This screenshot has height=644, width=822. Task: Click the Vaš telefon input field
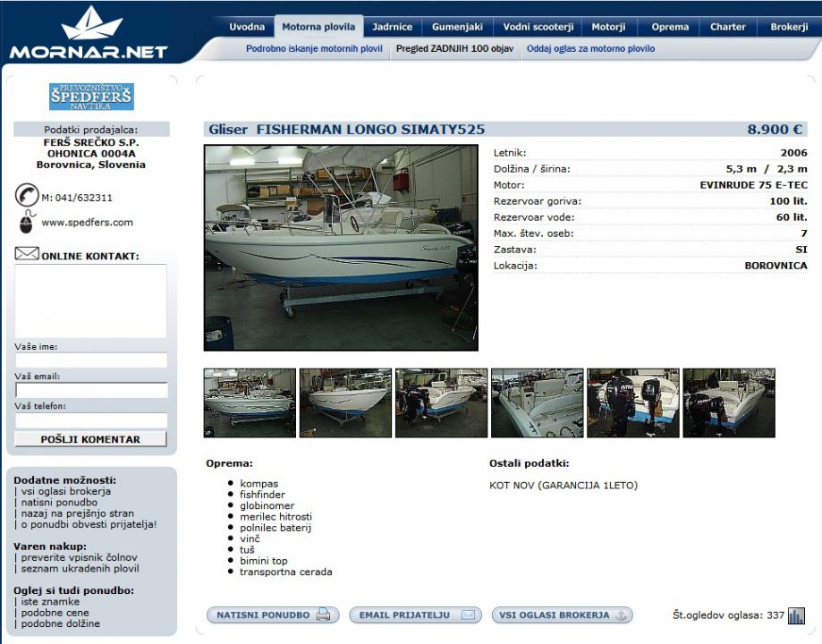point(91,420)
